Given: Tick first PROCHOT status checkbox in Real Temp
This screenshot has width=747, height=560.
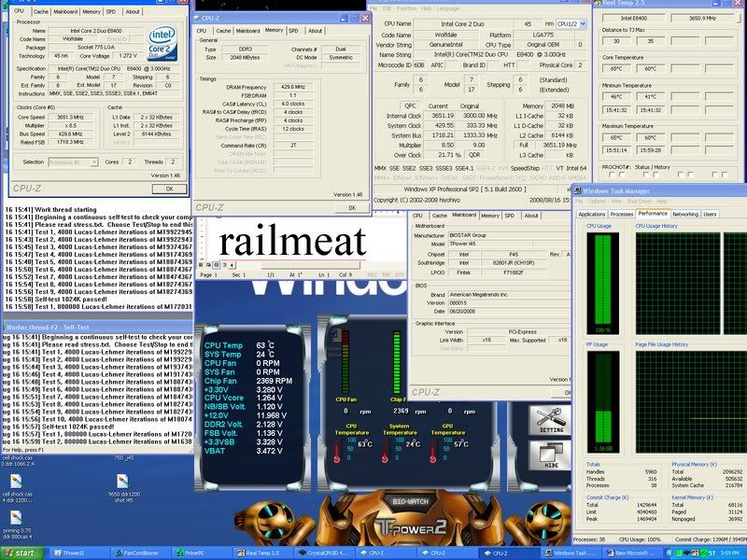Looking at the screenshot, I should coord(612,175).
